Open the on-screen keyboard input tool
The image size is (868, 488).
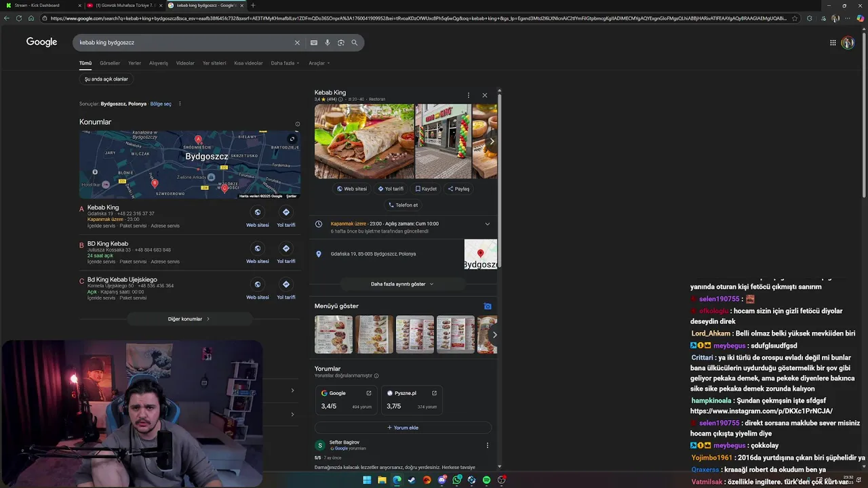pyautogui.click(x=313, y=43)
